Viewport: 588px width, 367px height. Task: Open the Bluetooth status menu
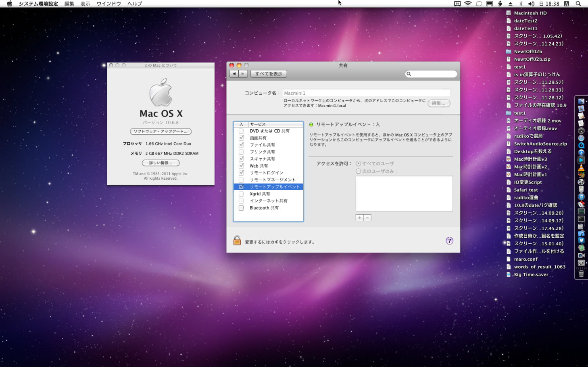(x=521, y=4)
